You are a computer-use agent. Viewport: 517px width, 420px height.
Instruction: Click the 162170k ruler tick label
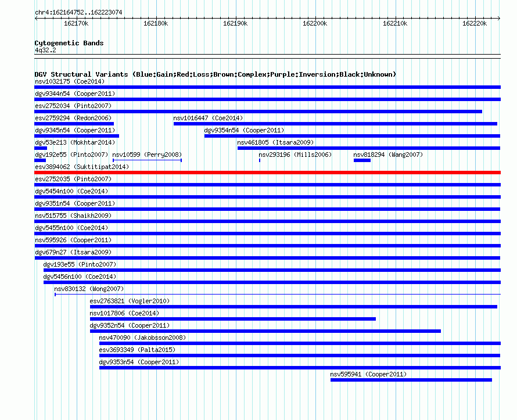(x=76, y=23)
